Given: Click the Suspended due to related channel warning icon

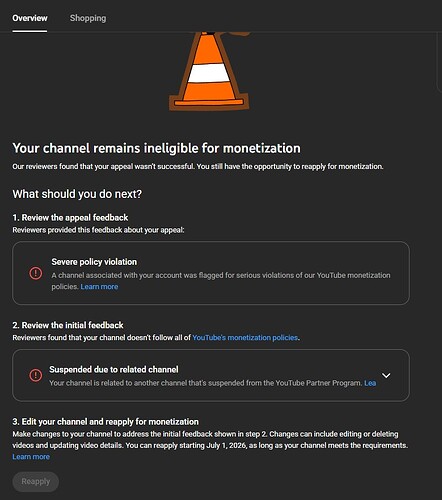Looking at the screenshot, I should pos(35,375).
